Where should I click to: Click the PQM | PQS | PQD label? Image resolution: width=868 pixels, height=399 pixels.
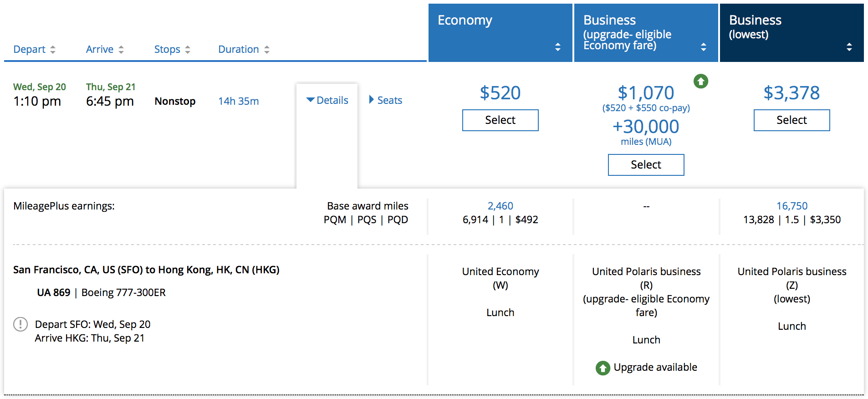(x=366, y=220)
